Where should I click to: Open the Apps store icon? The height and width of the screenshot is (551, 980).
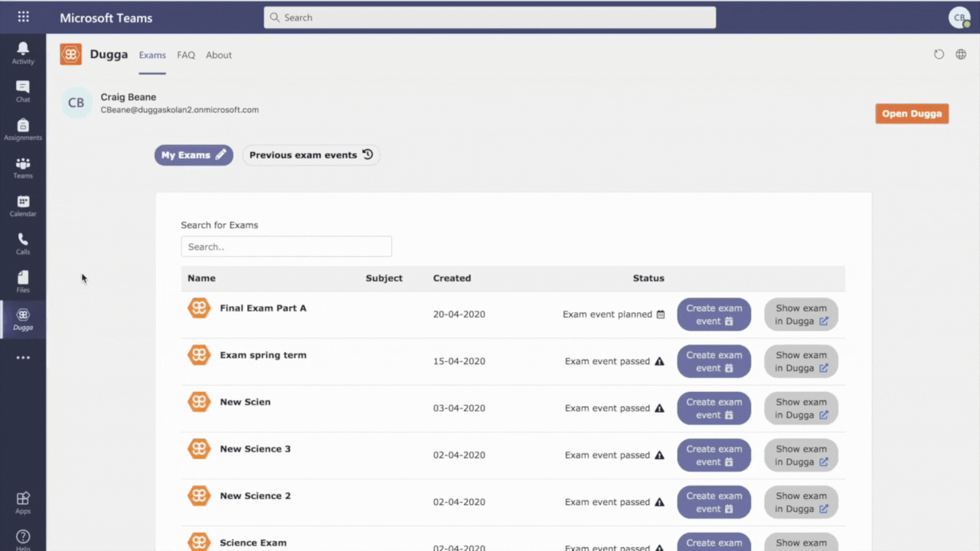click(x=23, y=503)
